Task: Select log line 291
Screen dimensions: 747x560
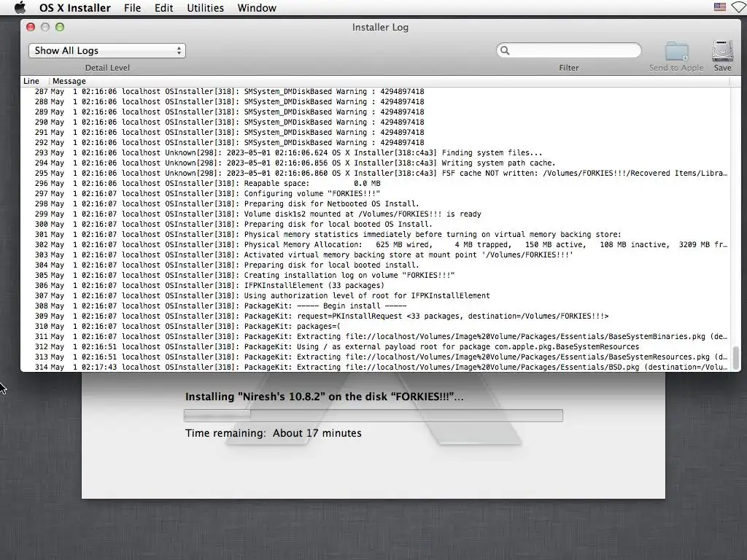Action: (x=375, y=133)
